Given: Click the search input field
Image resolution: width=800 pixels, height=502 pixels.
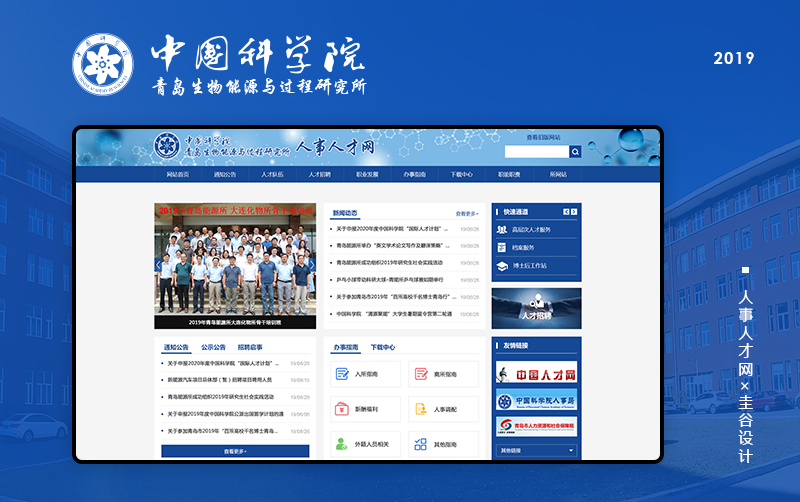Looking at the screenshot, I should 536,152.
